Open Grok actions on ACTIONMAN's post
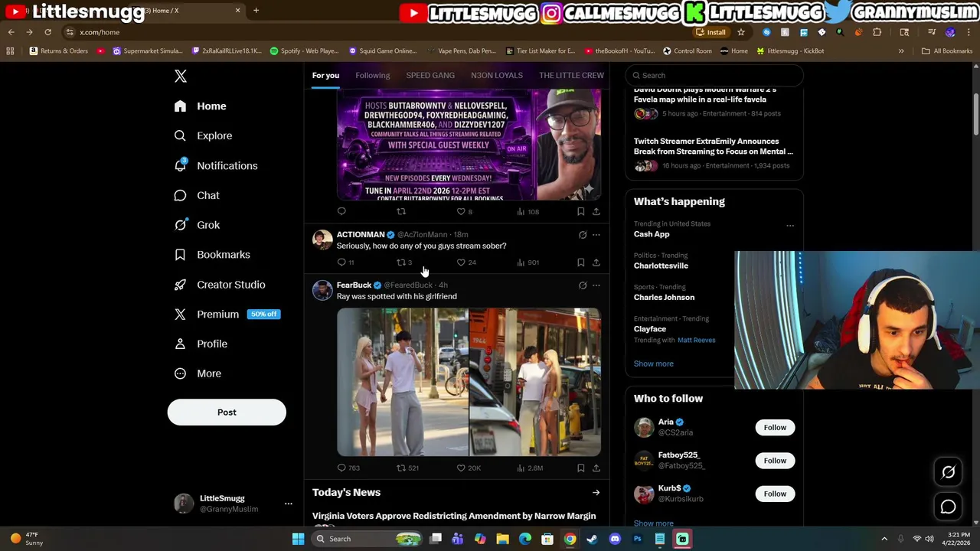 pos(583,235)
